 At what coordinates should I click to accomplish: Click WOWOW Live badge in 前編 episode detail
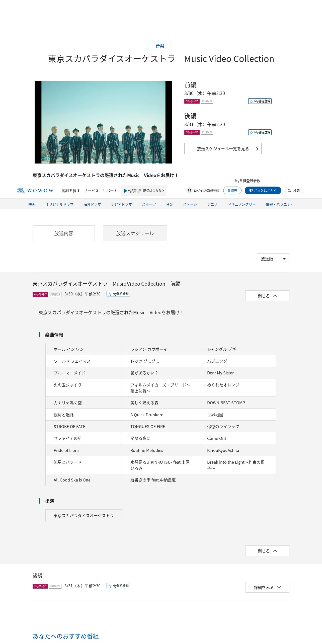(x=40, y=294)
